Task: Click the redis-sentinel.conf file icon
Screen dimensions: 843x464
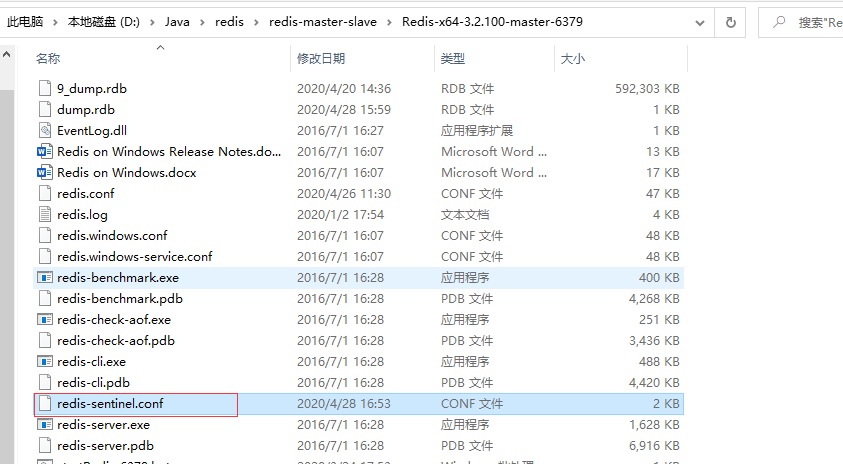Action: coord(45,403)
